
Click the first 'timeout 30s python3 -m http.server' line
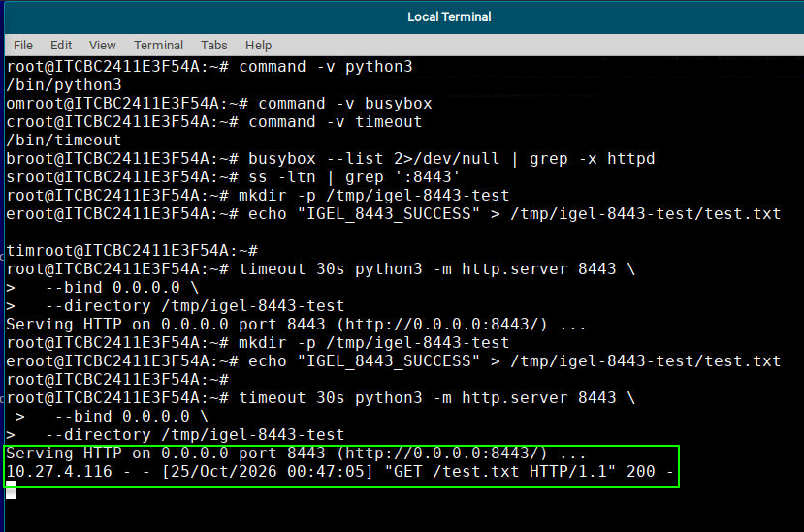321,269
